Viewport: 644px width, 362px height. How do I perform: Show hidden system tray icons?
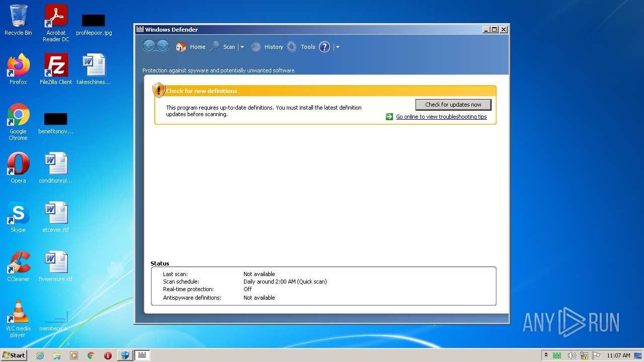546,355
